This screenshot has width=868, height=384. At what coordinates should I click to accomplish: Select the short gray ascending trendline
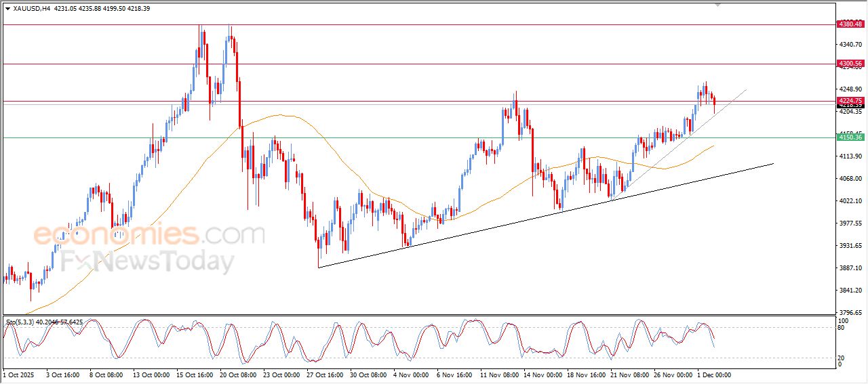[x=678, y=142]
